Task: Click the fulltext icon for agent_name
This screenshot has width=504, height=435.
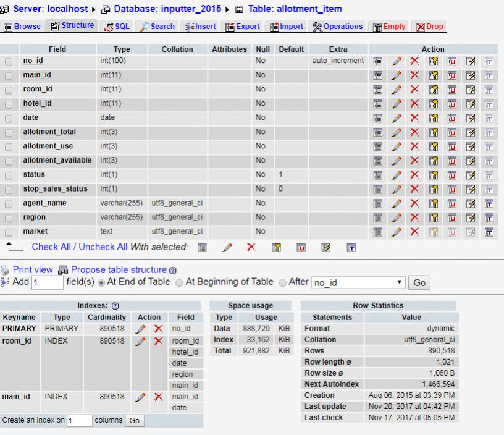Action: (489, 203)
